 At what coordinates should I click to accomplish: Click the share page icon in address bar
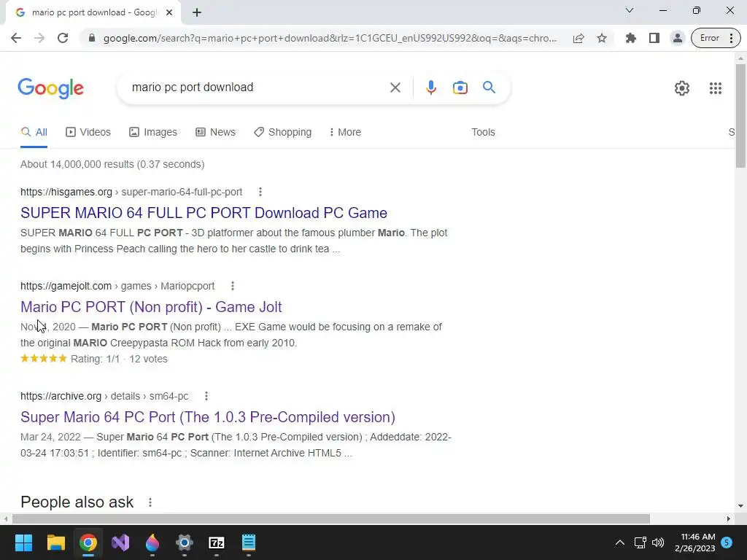pos(578,38)
